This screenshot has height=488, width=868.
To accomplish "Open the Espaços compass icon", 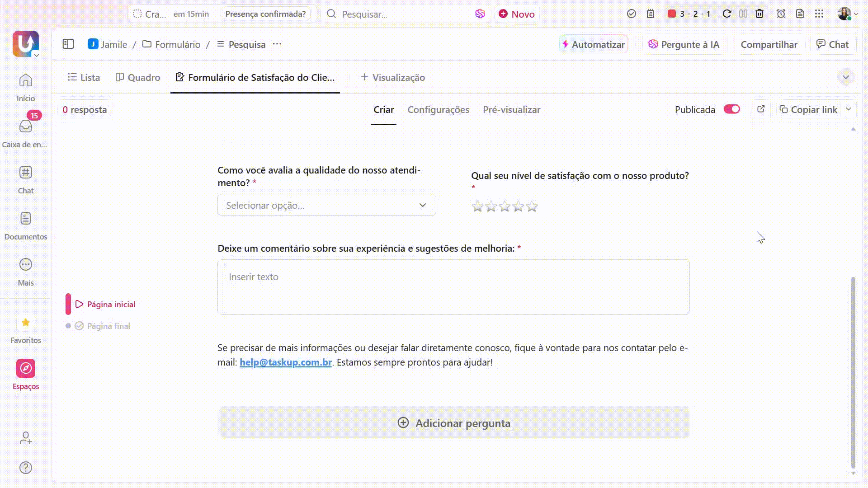I will click(x=26, y=368).
